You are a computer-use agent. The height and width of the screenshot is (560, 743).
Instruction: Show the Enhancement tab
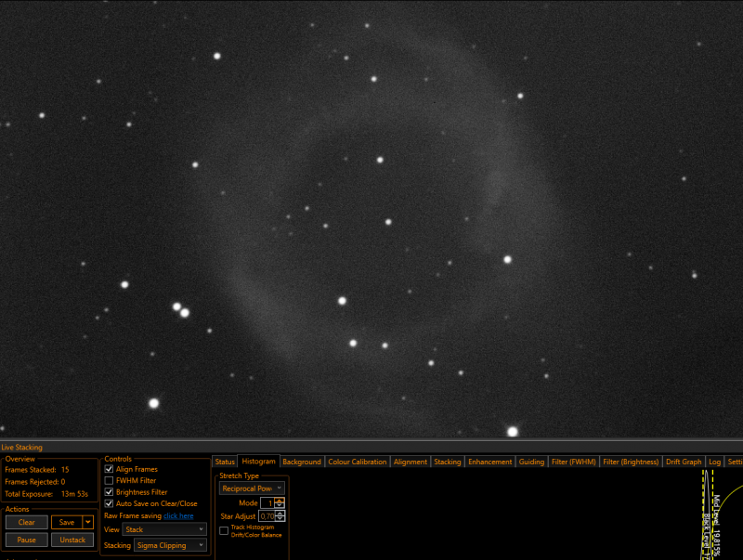pos(490,462)
